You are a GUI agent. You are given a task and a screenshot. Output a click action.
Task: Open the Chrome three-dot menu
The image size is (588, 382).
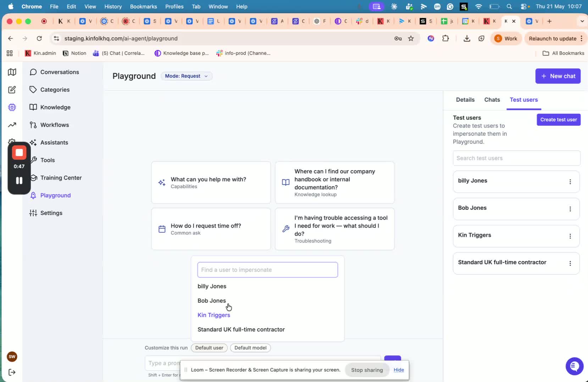coord(582,38)
